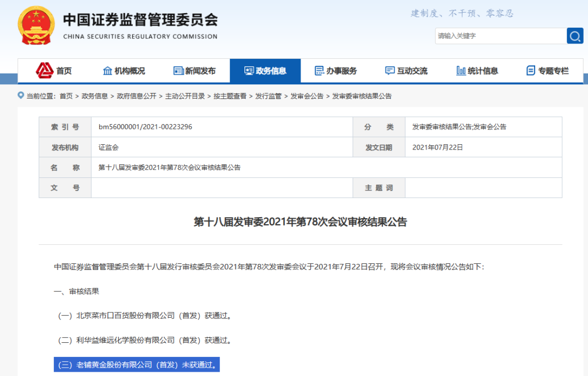Image resolution: width=588 pixels, height=376 pixels.
Task: Click the 索引号 label cell
Action: (65, 127)
